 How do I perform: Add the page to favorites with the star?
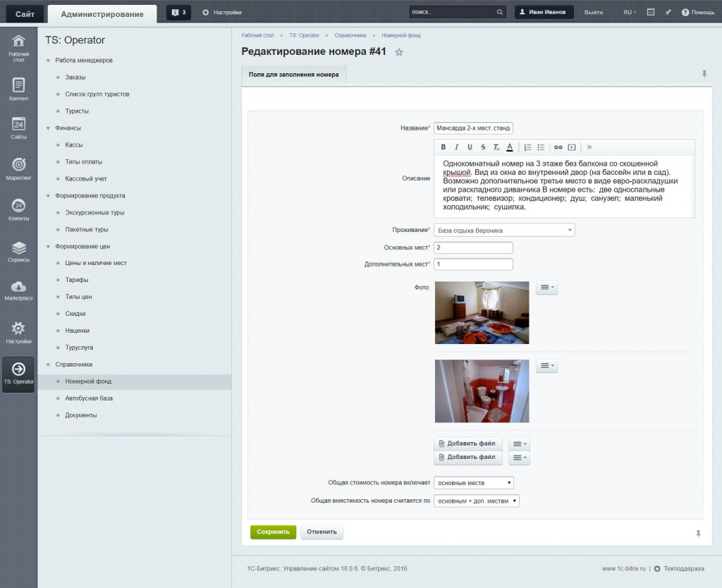point(399,52)
